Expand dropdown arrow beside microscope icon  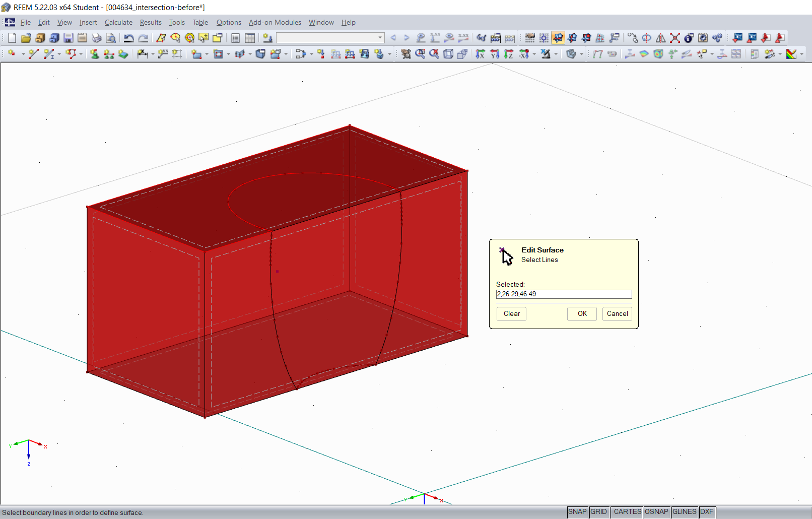pyautogui.click(x=556, y=54)
